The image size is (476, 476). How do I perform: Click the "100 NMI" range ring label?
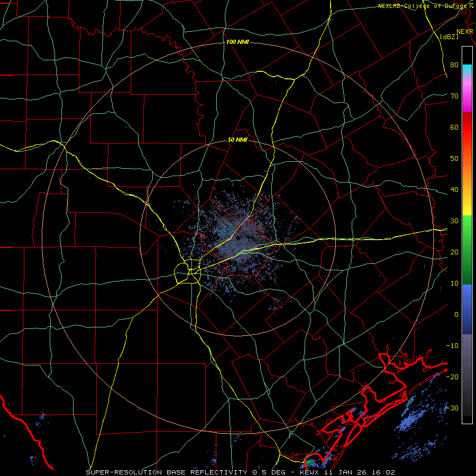point(237,42)
